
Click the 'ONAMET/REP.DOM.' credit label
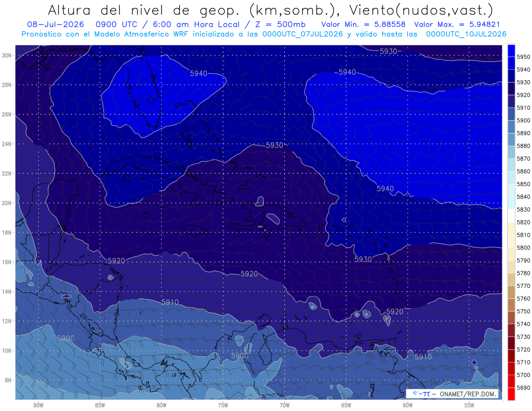coord(467,394)
